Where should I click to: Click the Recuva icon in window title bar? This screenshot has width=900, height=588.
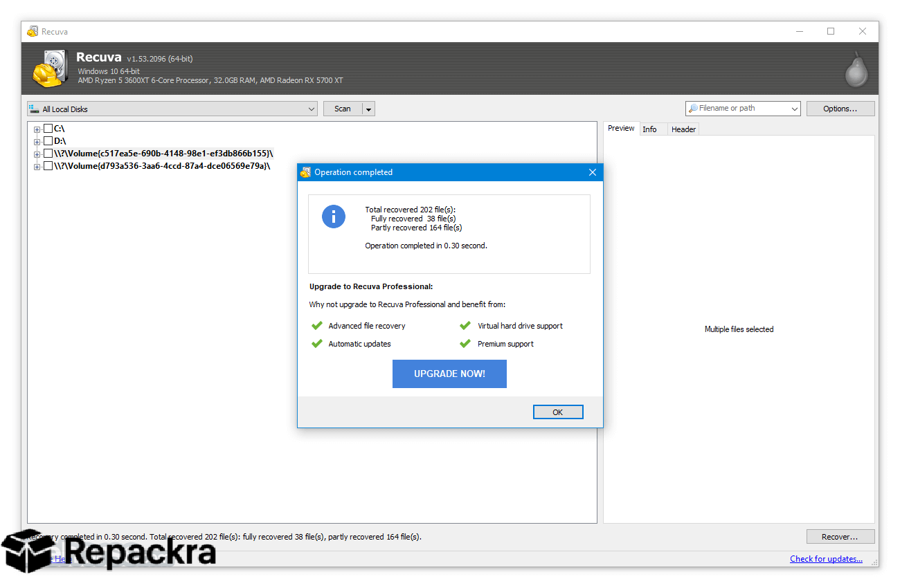(33, 31)
